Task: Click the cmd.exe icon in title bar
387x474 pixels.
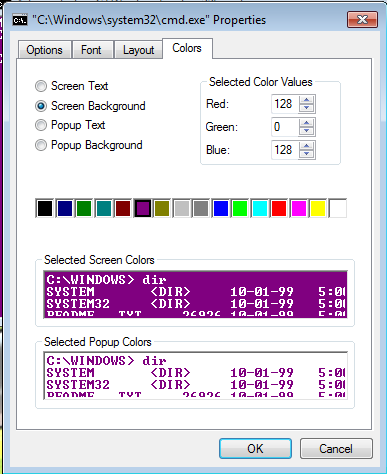Action: tap(20, 20)
